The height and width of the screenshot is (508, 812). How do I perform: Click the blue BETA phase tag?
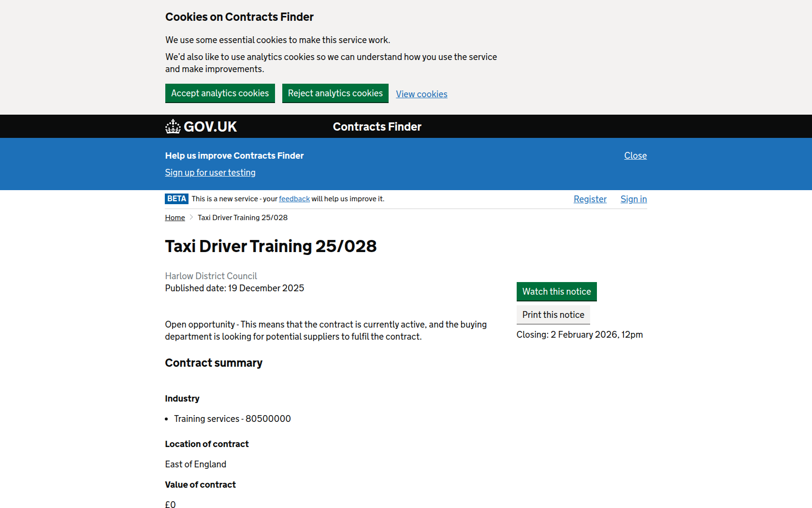(176, 199)
